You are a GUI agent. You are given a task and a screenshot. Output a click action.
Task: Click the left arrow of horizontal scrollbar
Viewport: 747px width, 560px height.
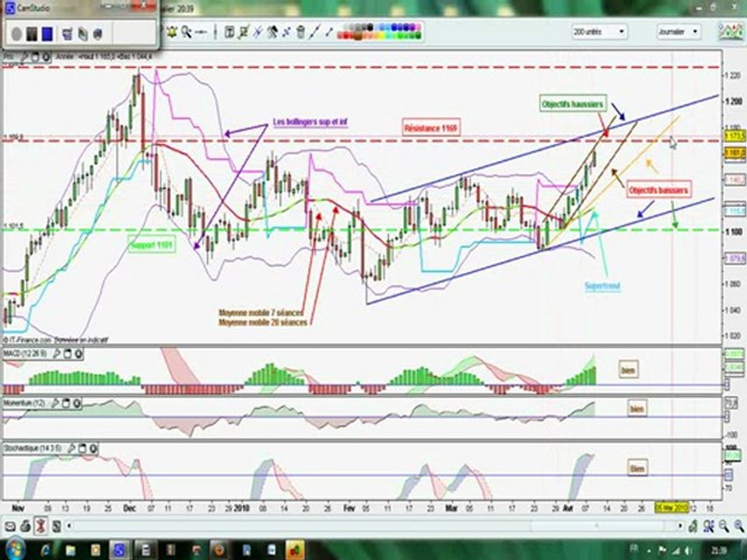click(x=68, y=527)
